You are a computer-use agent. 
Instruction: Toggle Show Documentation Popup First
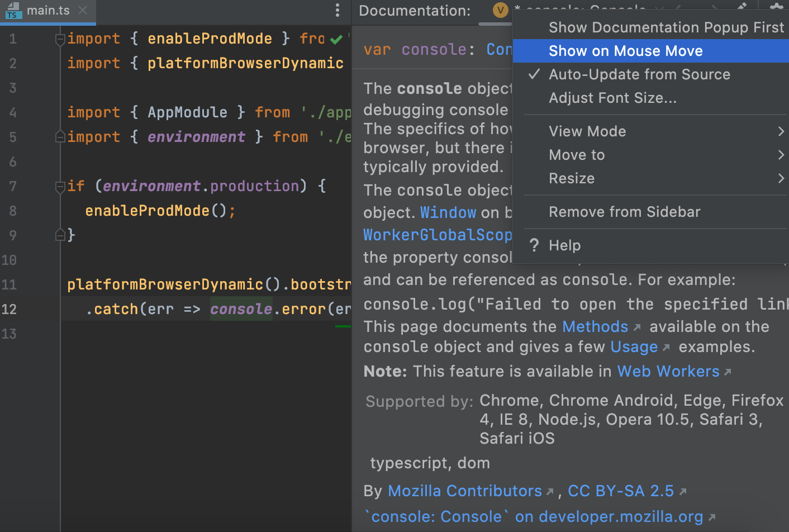[650, 27]
